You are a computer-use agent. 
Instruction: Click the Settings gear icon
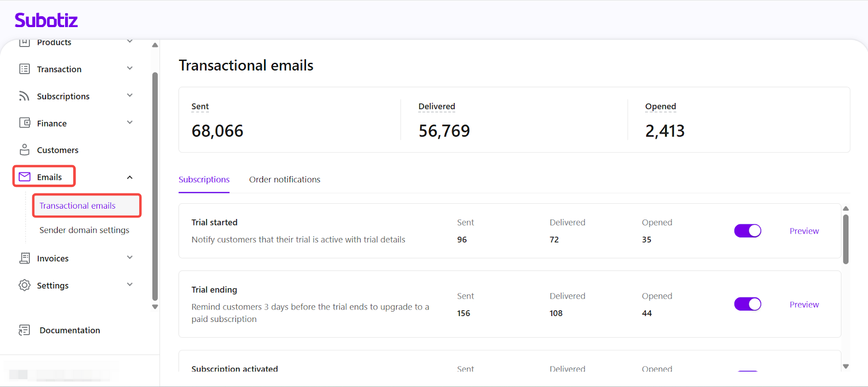click(x=24, y=285)
